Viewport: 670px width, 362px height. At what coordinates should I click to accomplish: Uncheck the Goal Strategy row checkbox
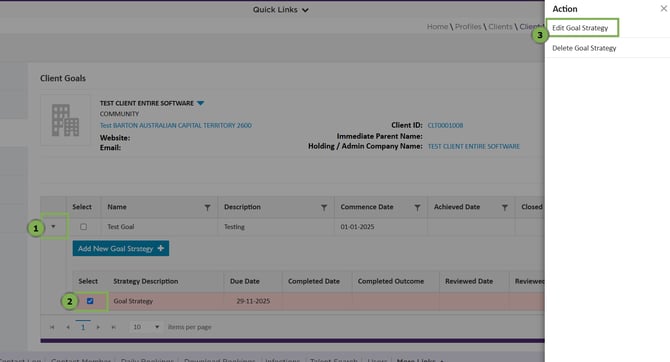pos(90,301)
